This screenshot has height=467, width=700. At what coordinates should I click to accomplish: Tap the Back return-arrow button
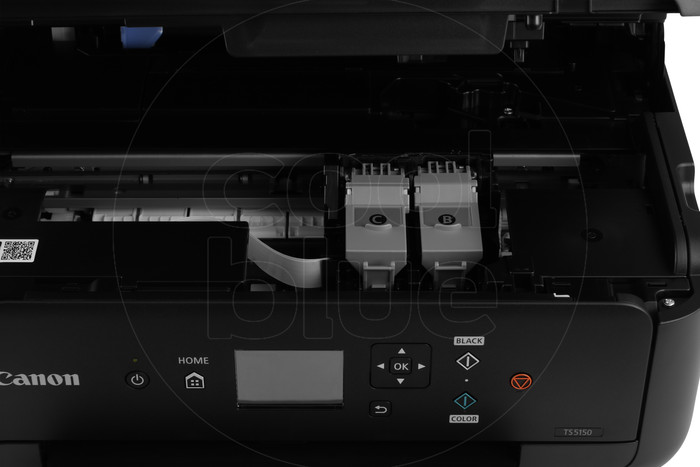click(380, 409)
